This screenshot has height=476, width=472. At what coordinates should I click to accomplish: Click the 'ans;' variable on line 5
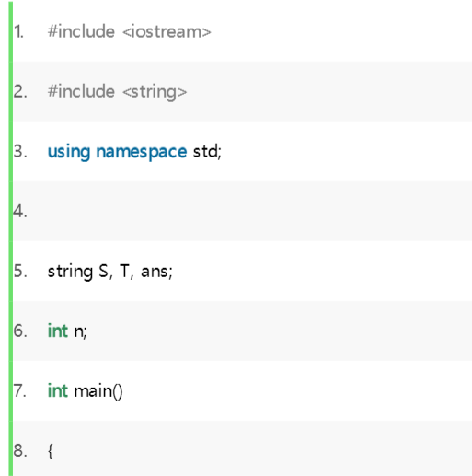click(x=156, y=272)
